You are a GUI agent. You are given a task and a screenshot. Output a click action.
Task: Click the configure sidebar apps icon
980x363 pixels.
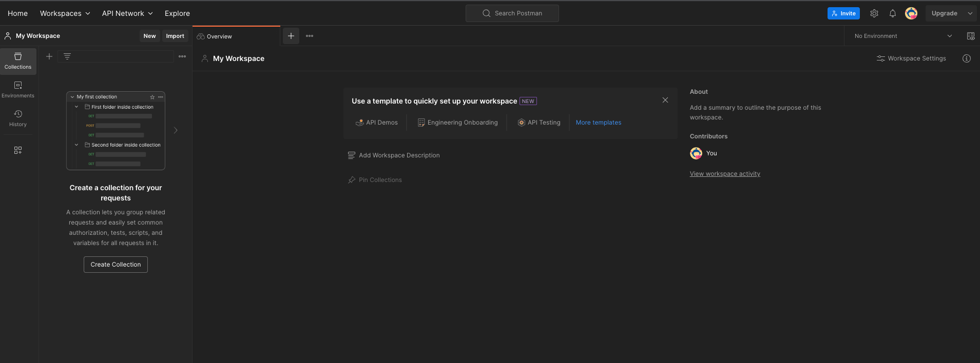click(18, 150)
